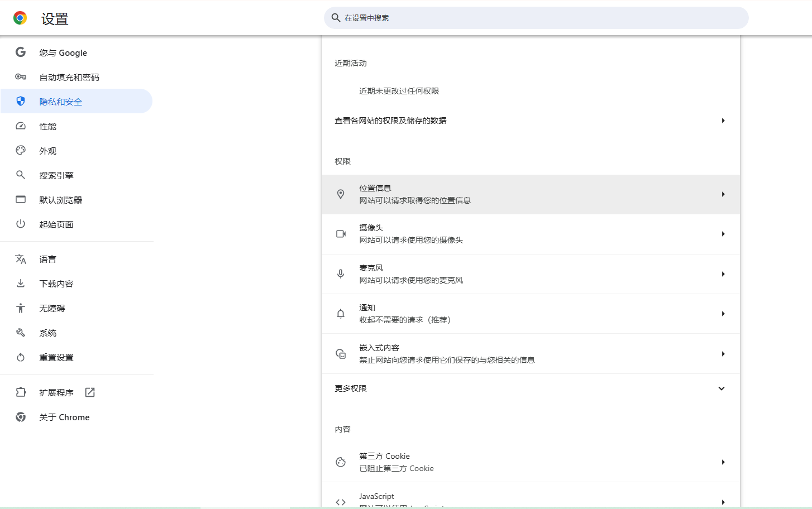Viewport: 812px width, 509px height.
Task: Click the bell icon for 通知
Action: (341, 314)
